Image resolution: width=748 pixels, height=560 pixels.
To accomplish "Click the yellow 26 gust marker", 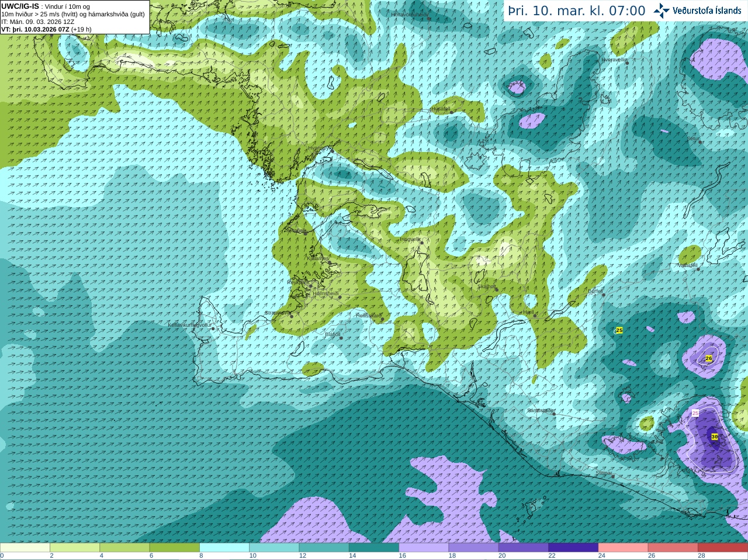I will [709, 358].
